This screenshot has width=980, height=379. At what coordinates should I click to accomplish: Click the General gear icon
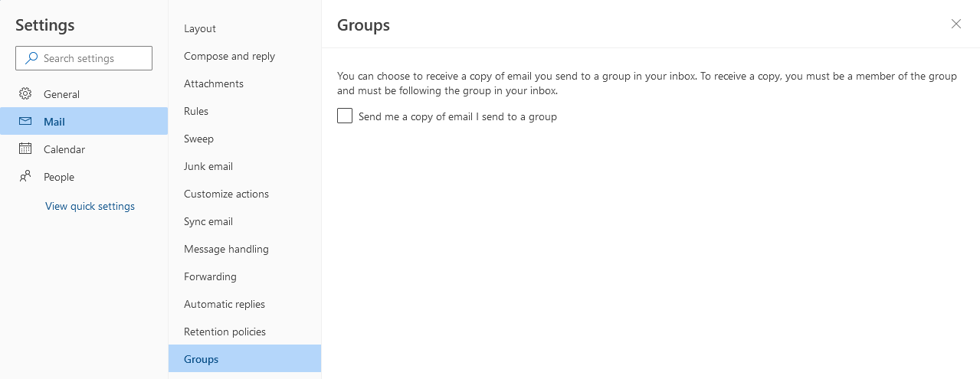pyautogui.click(x=25, y=94)
